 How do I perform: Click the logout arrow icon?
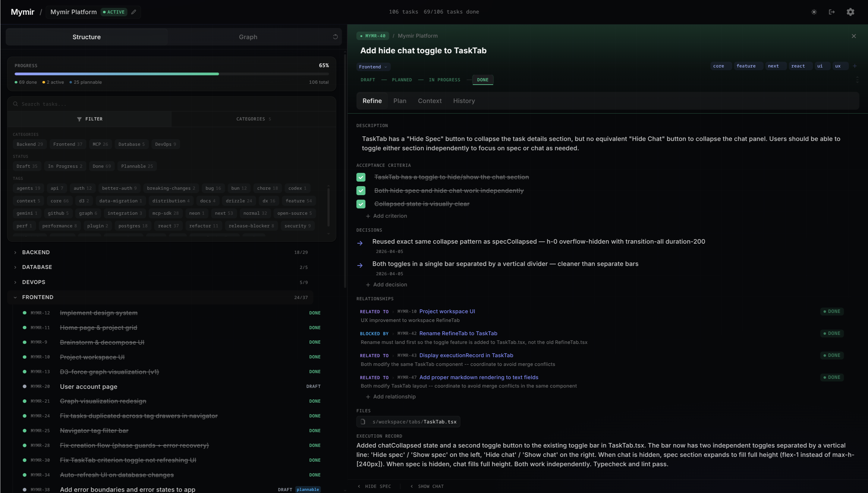click(x=832, y=12)
